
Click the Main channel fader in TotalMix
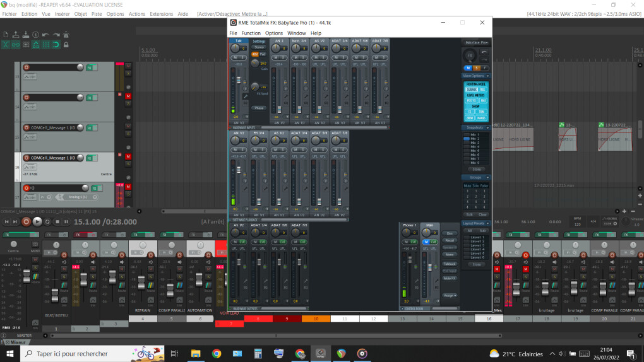coord(430,267)
